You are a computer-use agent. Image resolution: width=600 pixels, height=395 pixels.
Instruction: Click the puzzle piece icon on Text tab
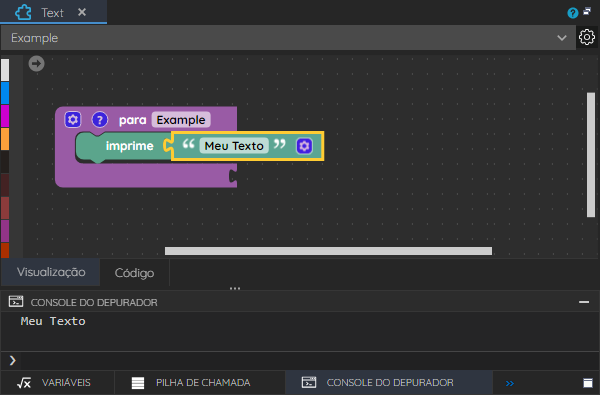coord(23,13)
